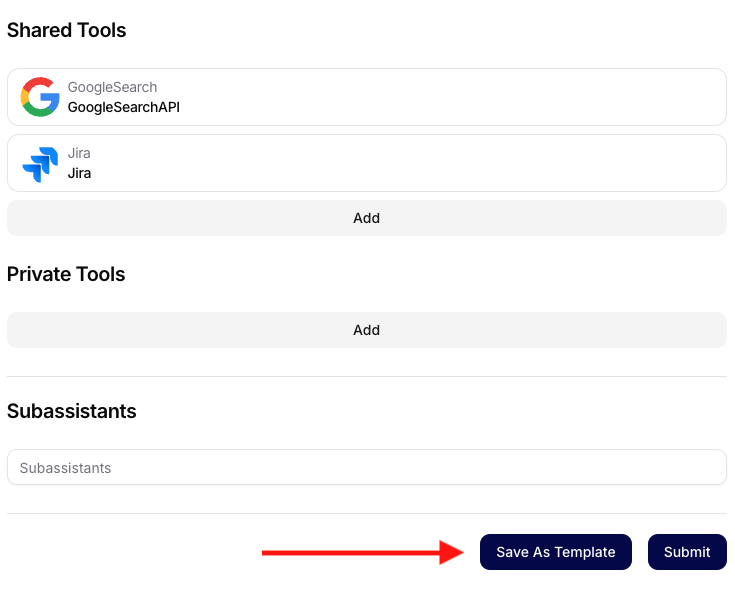Click the Jira logo icon

(x=41, y=163)
